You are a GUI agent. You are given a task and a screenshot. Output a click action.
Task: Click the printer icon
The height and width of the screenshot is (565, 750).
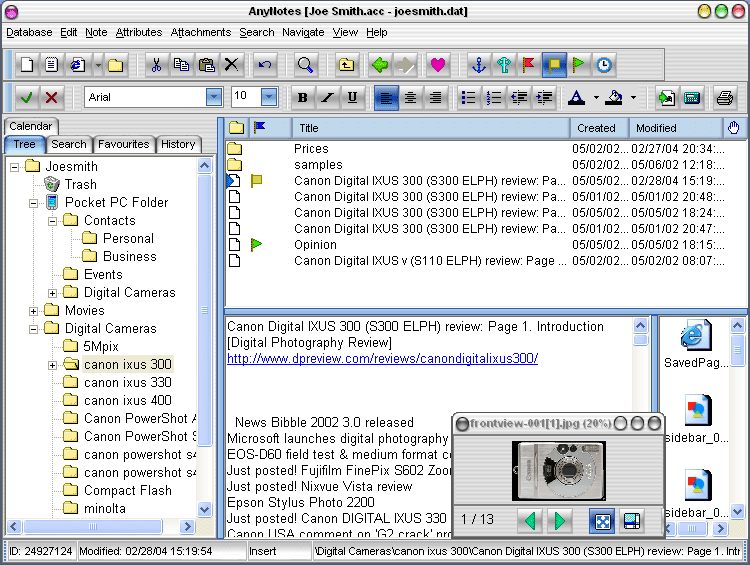pos(725,98)
